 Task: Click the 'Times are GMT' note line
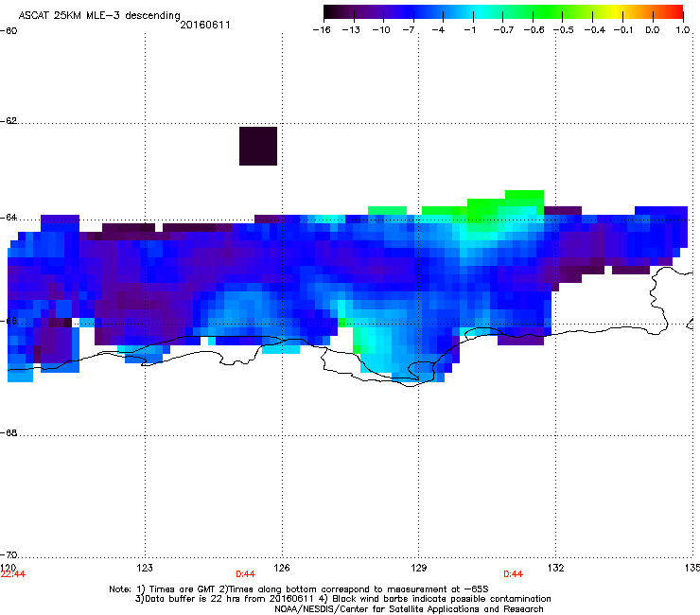coord(298,589)
